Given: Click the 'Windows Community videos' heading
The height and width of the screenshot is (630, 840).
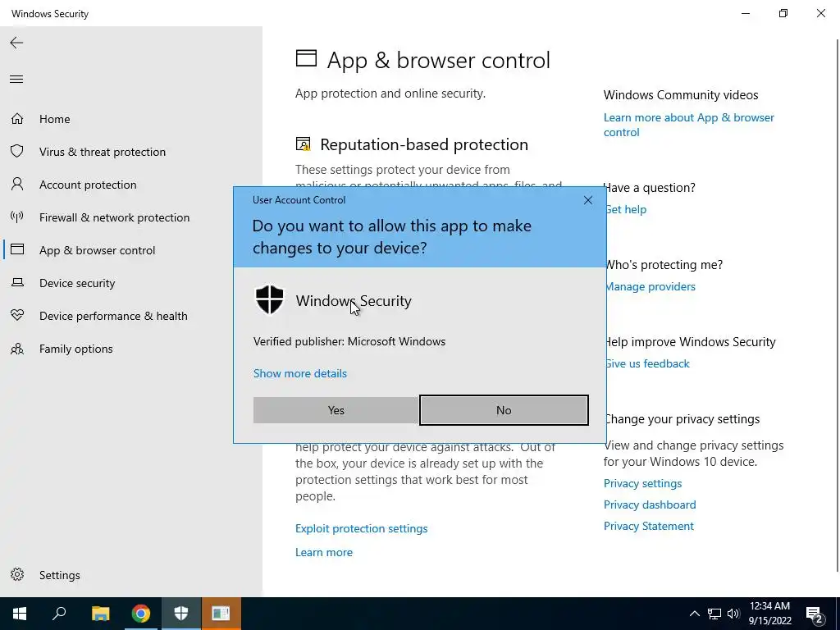Looking at the screenshot, I should click(x=681, y=95).
